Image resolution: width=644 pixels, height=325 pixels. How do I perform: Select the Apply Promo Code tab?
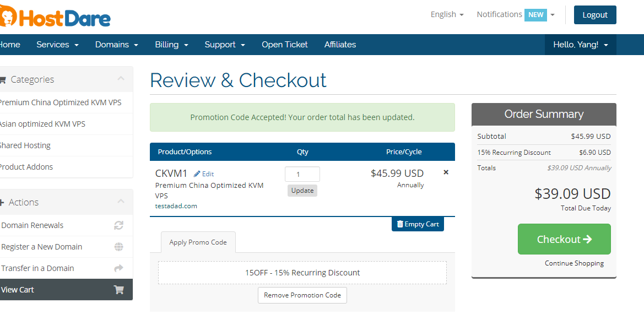pyautogui.click(x=198, y=242)
